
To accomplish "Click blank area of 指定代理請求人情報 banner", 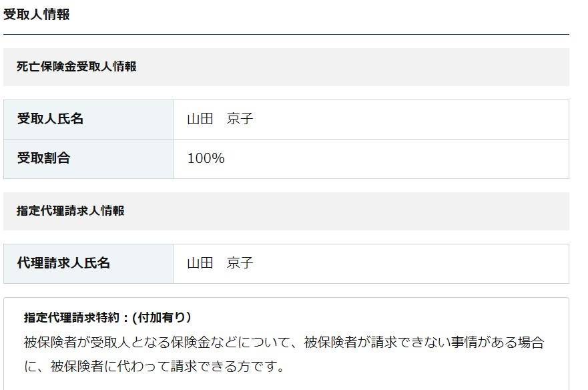I will [x=347, y=211].
